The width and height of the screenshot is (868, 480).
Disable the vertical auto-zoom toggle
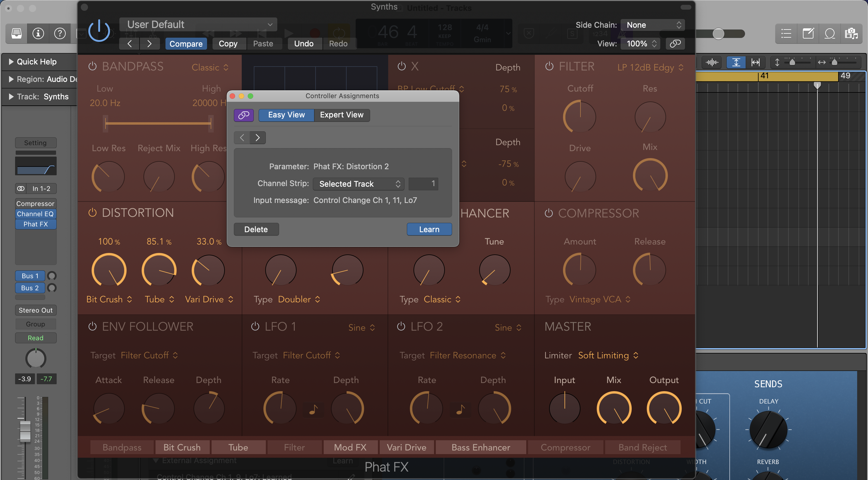[x=736, y=62]
